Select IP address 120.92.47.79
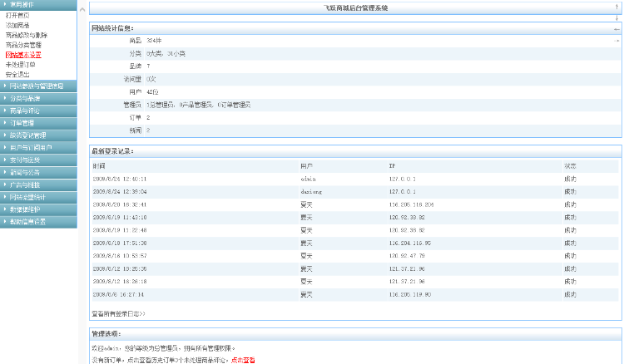This screenshot has width=624, height=364. click(x=407, y=256)
